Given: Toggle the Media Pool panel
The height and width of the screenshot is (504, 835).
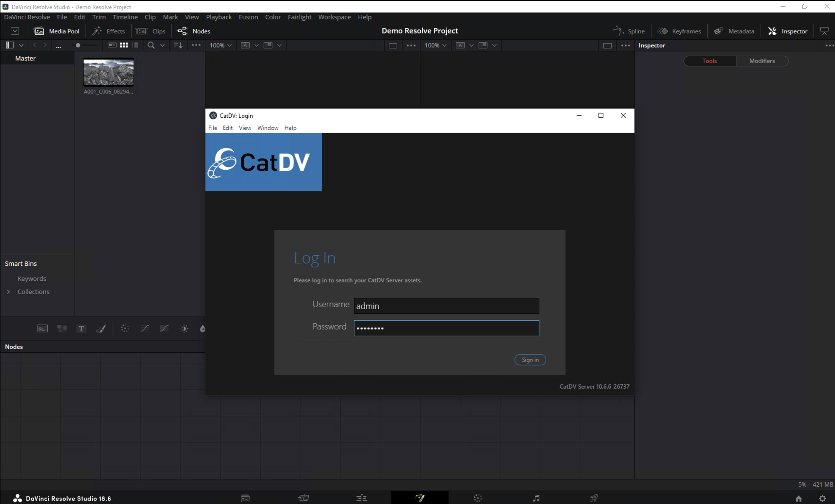Looking at the screenshot, I should (x=57, y=31).
